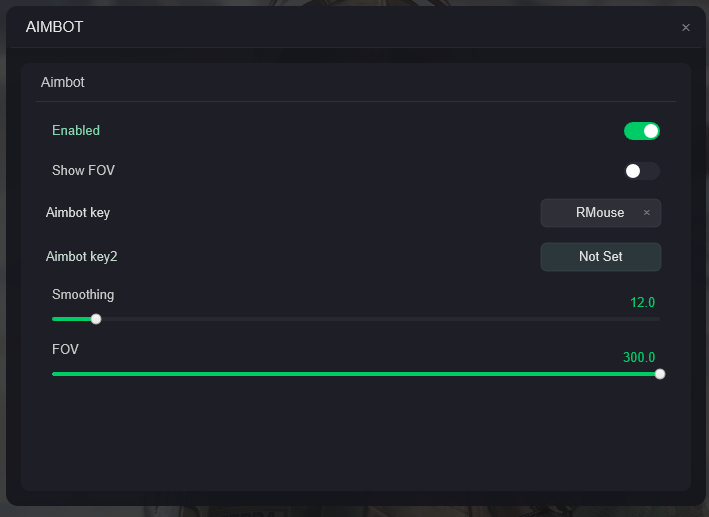Click the middle of the FOV track

(x=356, y=374)
